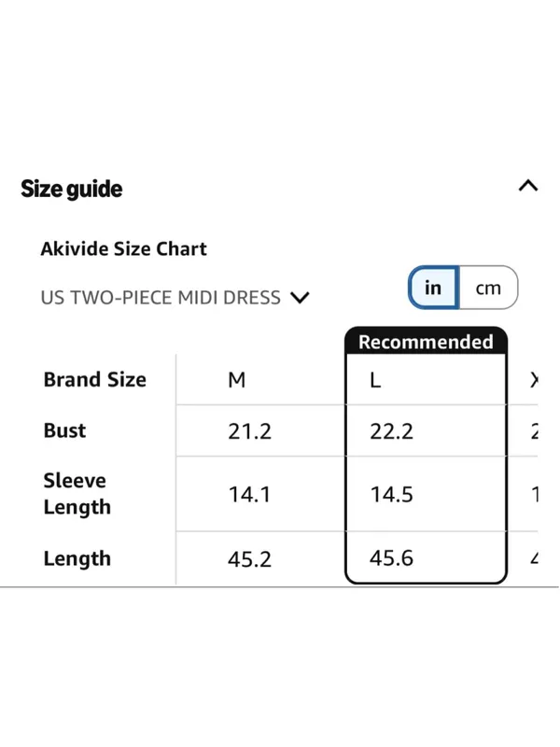The image size is (560, 747).
Task: Select the Recommended label badge
Action: (426, 342)
